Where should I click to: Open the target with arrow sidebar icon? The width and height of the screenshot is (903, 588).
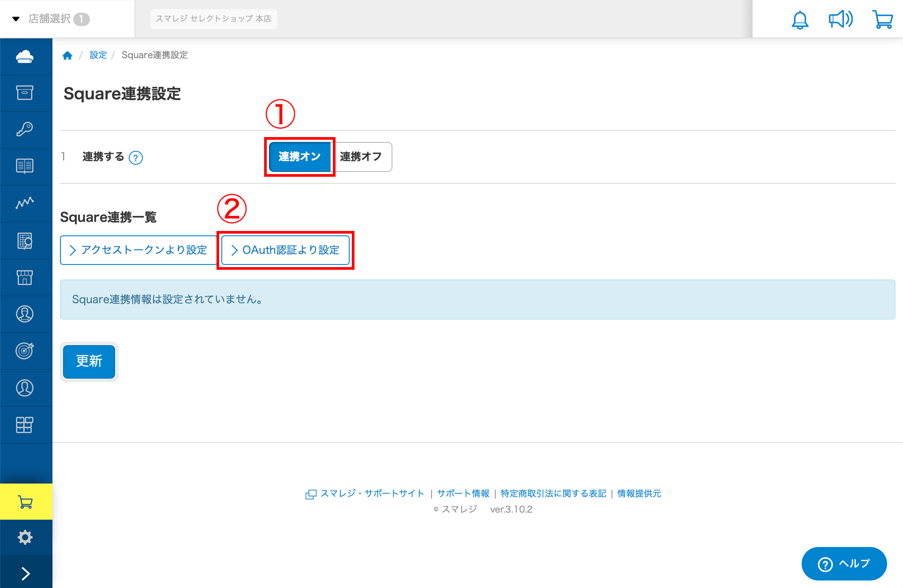[25, 351]
